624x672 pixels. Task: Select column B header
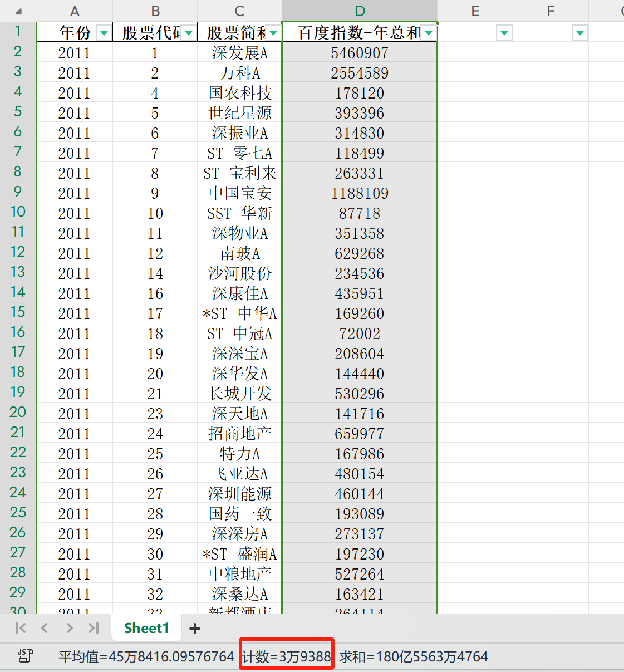pyautogui.click(x=155, y=11)
